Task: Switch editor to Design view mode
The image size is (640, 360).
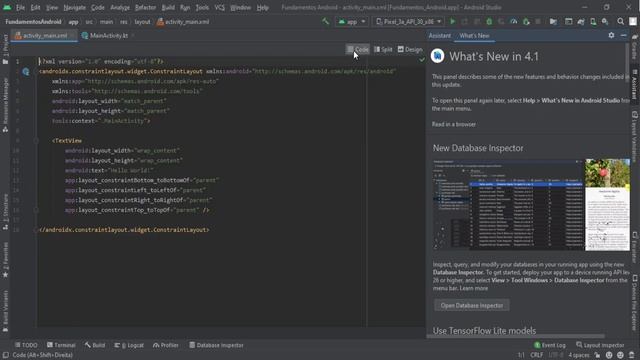Action: (410, 49)
